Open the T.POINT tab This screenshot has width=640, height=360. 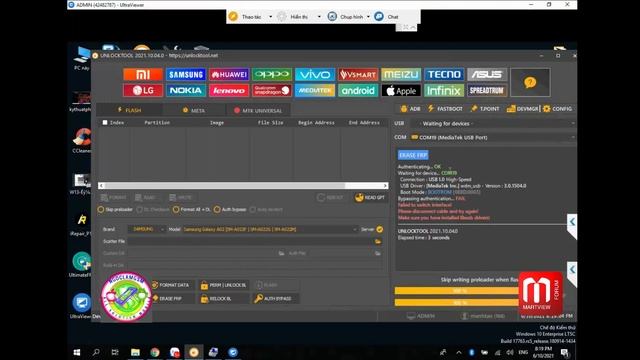[484, 109]
